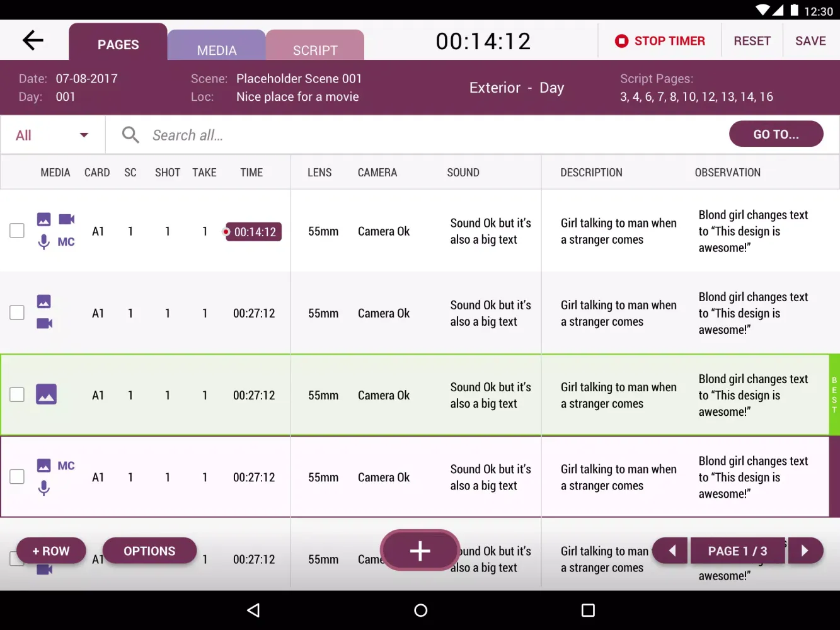This screenshot has width=840, height=630.
Task: Tap the stop icon in STOP TIMER
Action: (621, 41)
